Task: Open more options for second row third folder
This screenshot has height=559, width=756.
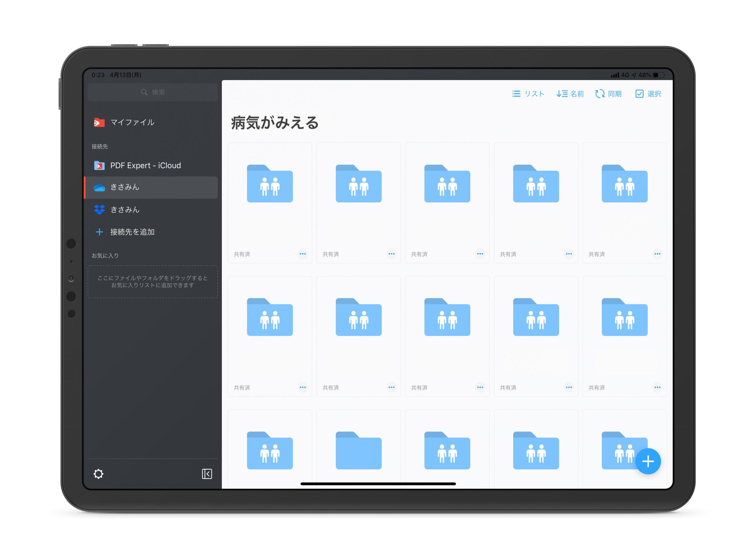Action: pyautogui.click(x=480, y=387)
